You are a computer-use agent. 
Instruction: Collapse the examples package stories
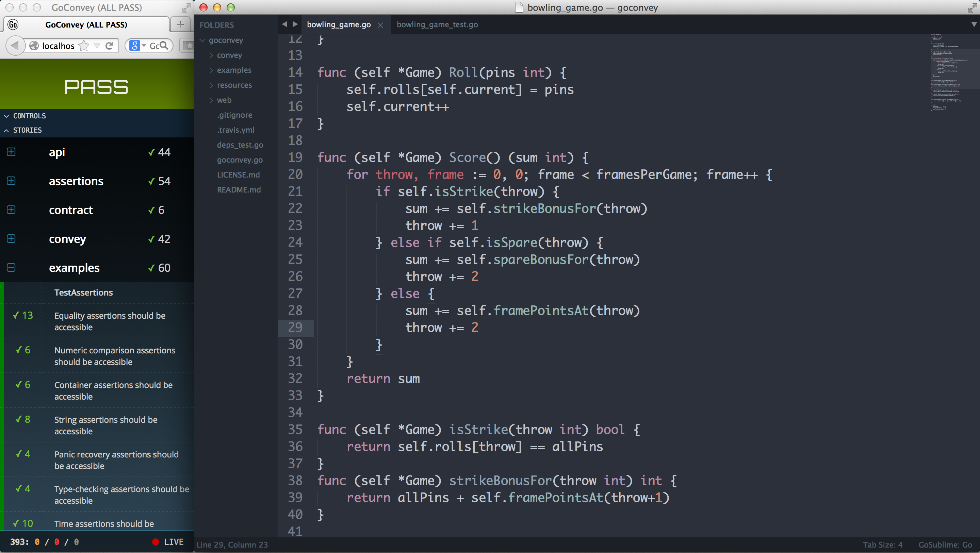11,268
